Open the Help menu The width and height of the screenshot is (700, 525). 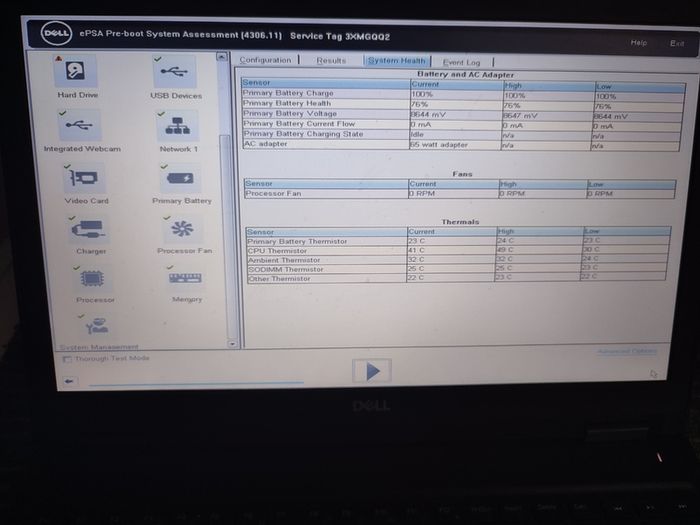pos(638,42)
